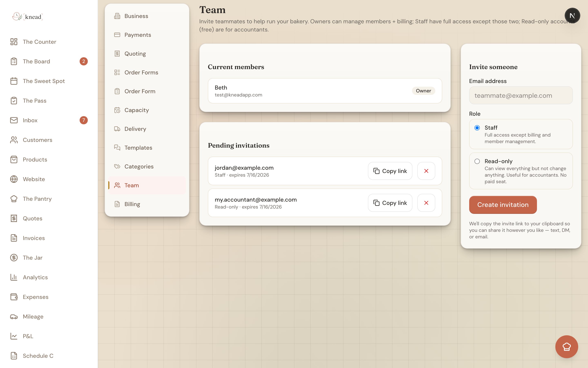Click the Invoices document icon
This screenshot has width=588, height=368.
tap(14, 238)
